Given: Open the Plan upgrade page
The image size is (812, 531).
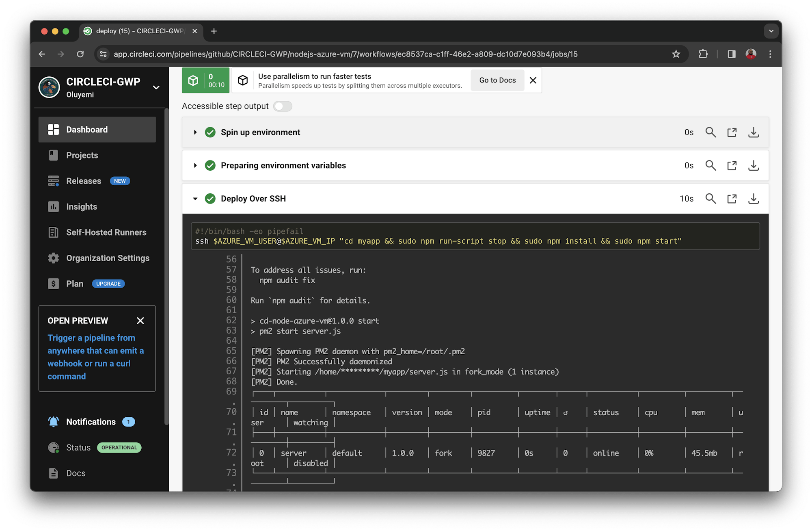Looking at the screenshot, I should pyautogui.click(x=75, y=283).
